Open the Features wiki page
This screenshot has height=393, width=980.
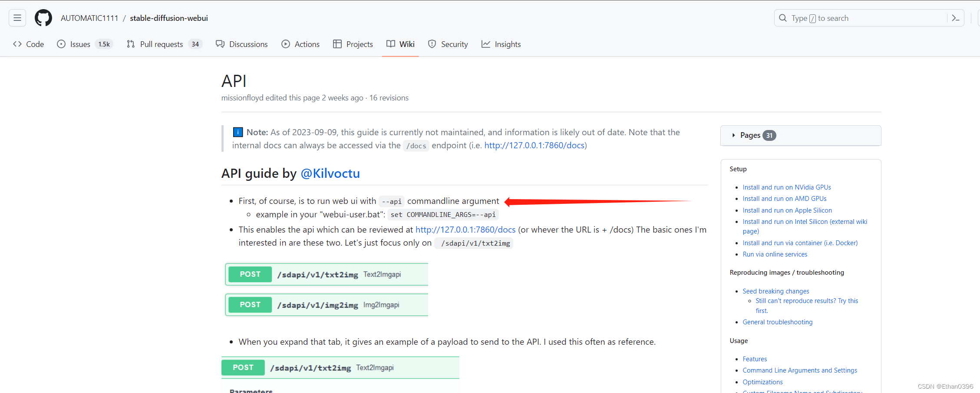[x=755, y=359]
